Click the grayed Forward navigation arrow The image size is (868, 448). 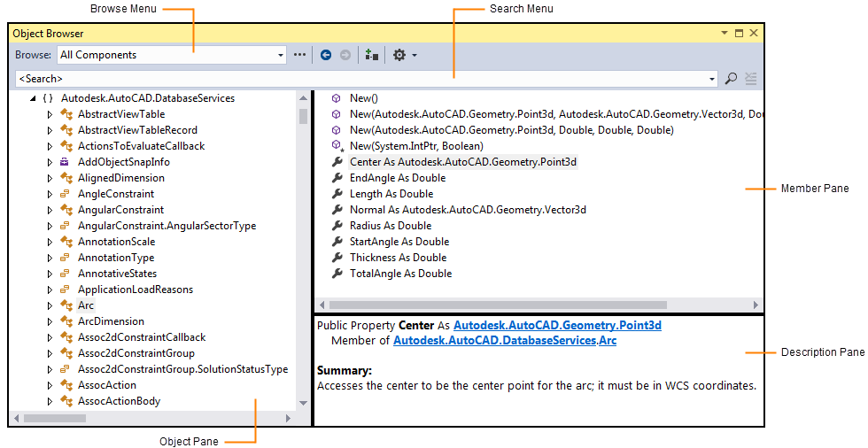(345, 55)
